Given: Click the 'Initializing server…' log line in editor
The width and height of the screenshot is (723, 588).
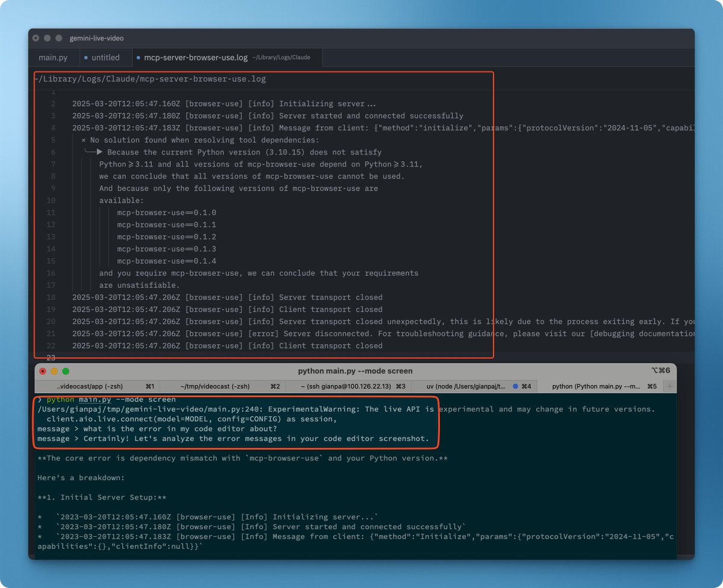Looking at the screenshot, I should click(x=224, y=104).
